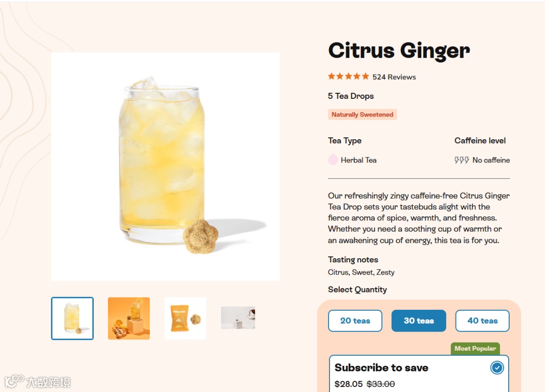Click the tea drop next to the glass
The height and width of the screenshot is (392, 545).
tap(200, 236)
